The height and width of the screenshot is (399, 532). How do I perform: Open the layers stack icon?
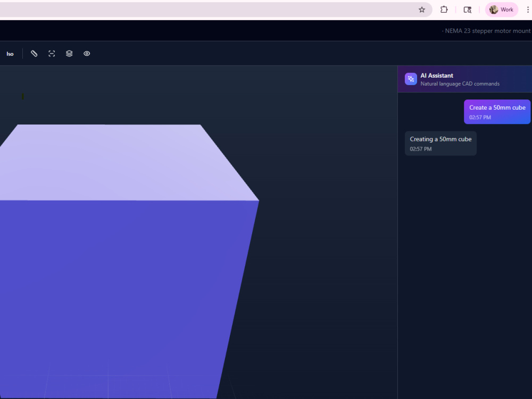tap(69, 54)
